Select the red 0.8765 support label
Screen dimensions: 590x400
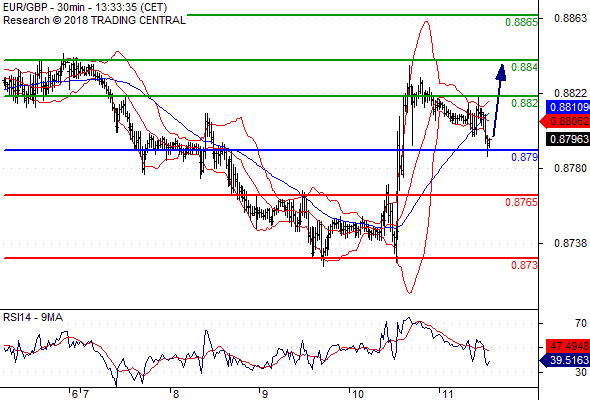pos(521,202)
